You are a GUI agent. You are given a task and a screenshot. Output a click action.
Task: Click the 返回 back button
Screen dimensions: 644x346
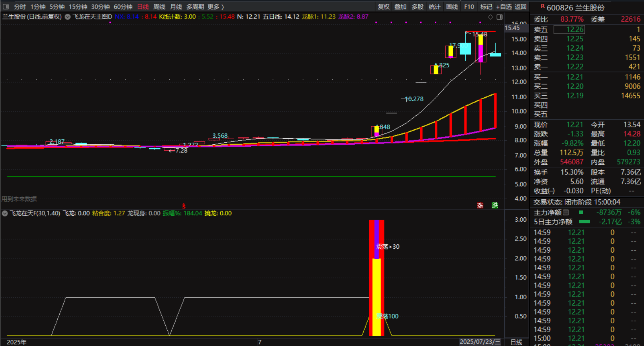521,7
